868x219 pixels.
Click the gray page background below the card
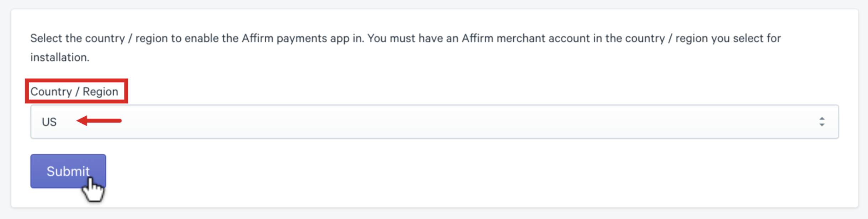click(434, 214)
